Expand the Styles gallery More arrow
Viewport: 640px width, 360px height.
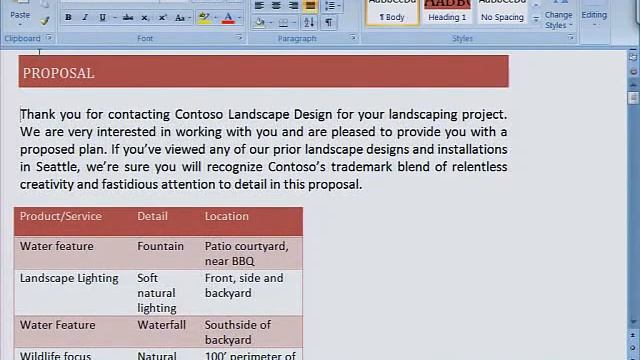(536, 19)
